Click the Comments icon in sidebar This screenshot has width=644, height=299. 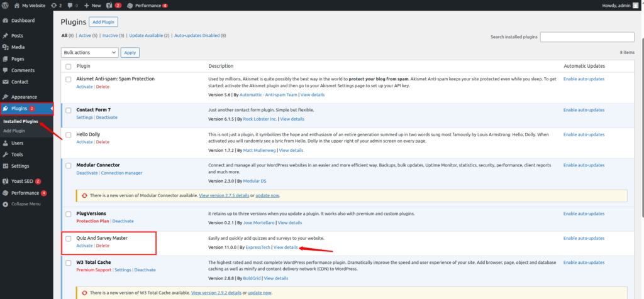point(5,70)
